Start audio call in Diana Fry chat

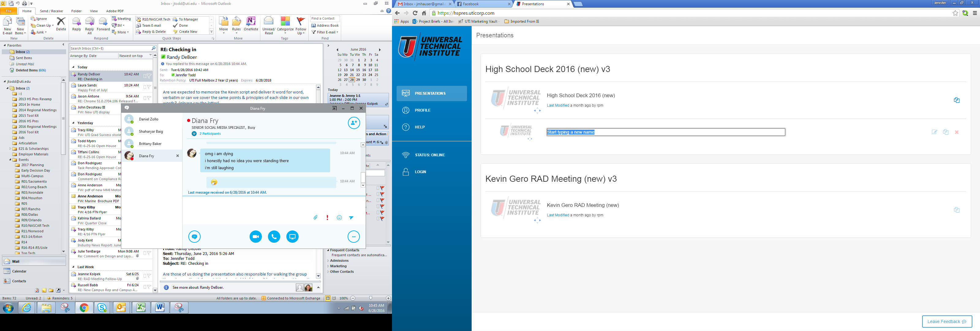click(x=274, y=237)
